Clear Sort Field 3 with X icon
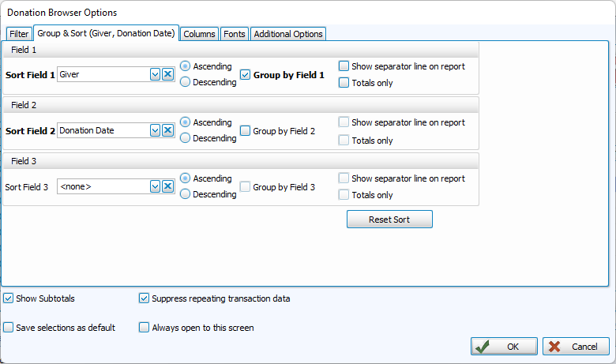Image resolution: width=616 pixels, height=364 pixels. point(167,186)
